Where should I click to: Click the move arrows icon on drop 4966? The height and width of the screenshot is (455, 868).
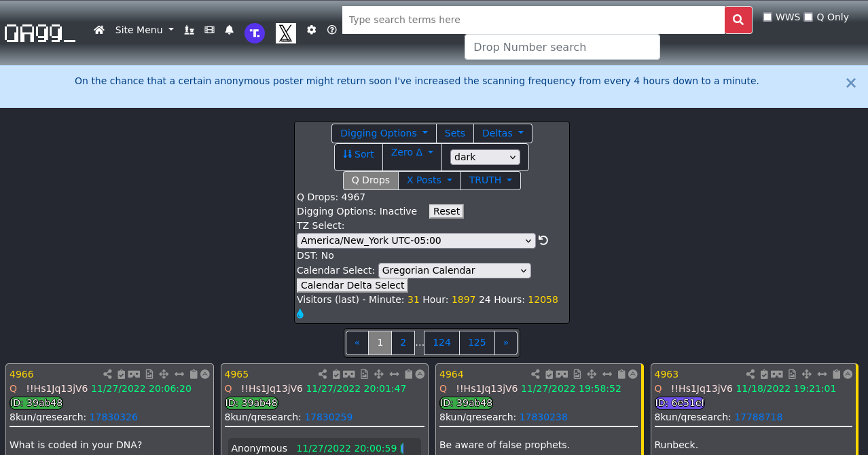pyautogui.click(x=164, y=374)
